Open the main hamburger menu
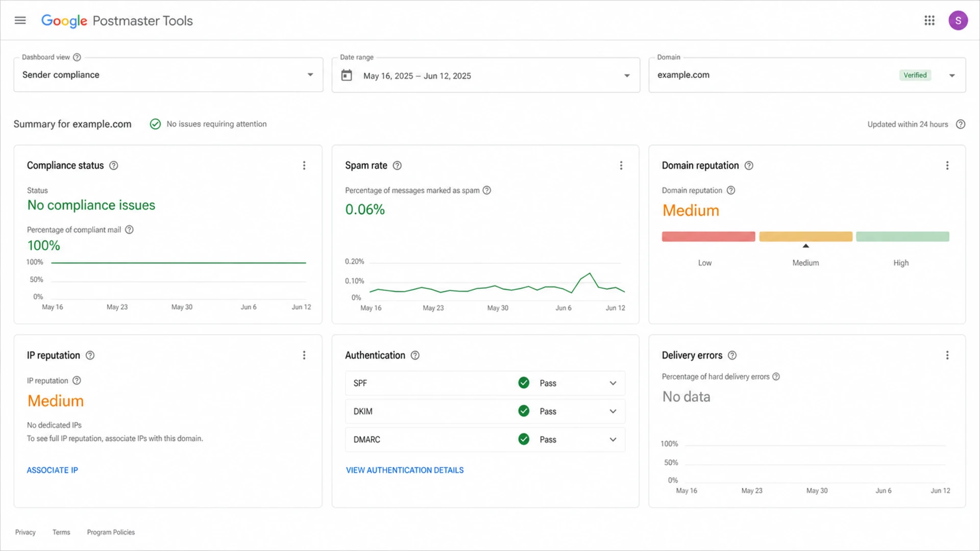Image resolution: width=980 pixels, height=551 pixels. 20,20
